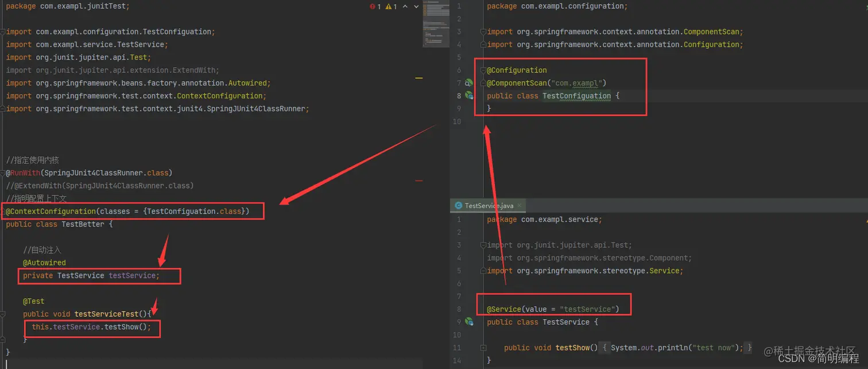This screenshot has height=369, width=868.
Task: Click the "com.exampl" string in @ComponentScan
Action: tap(576, 83)
